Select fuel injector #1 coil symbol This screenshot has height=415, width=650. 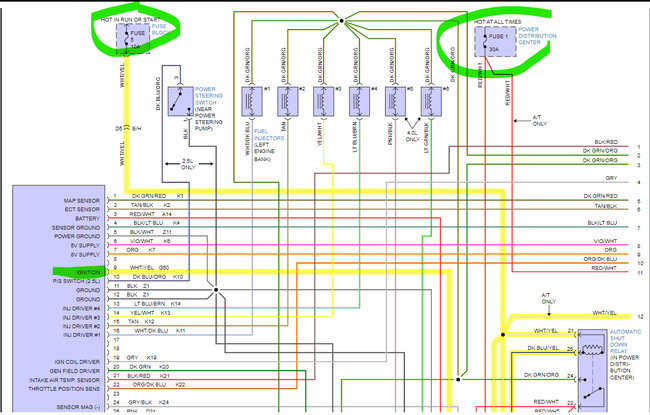pos(252,101)
